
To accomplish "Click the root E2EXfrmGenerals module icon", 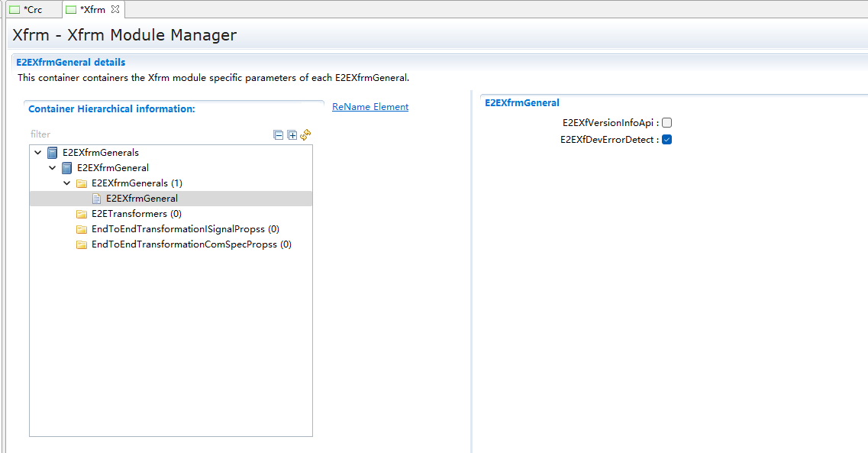I will click(x=53, y=153).
